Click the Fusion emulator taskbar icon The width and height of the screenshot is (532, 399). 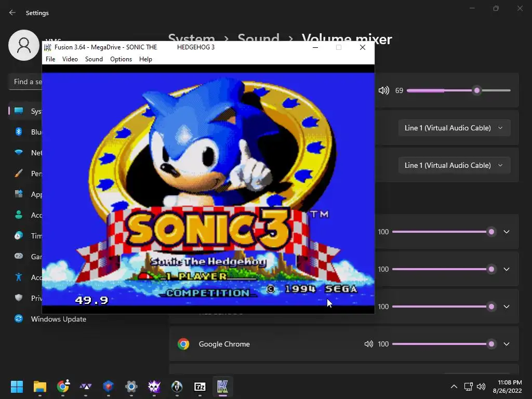tap(222, 387)
